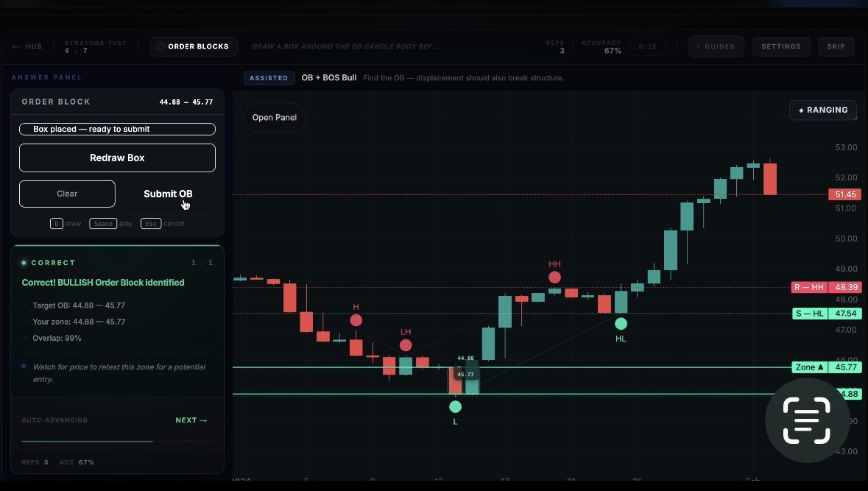Open the Settings menu

780,46
